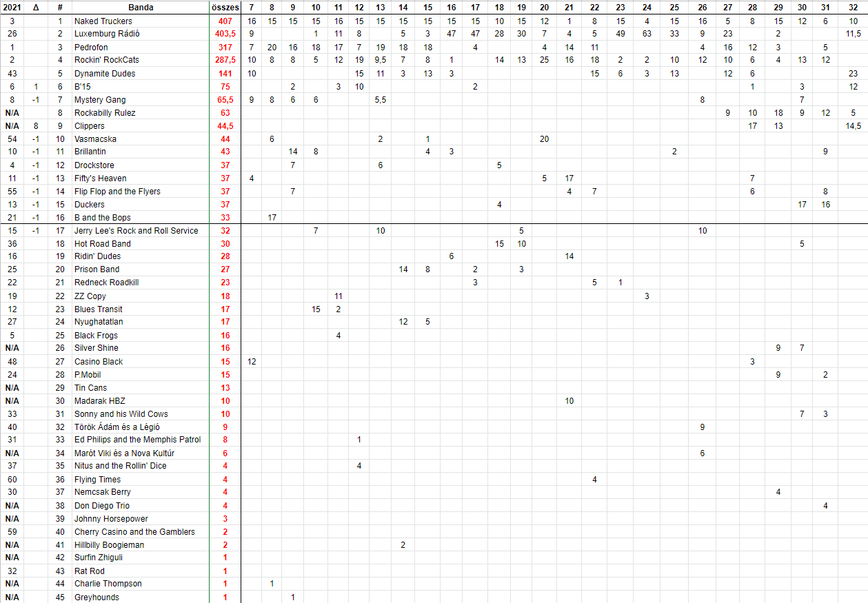This screenshot has width=868, height=603.
Task: Select 'B and the Bops' cell
Action: (141, 218)
